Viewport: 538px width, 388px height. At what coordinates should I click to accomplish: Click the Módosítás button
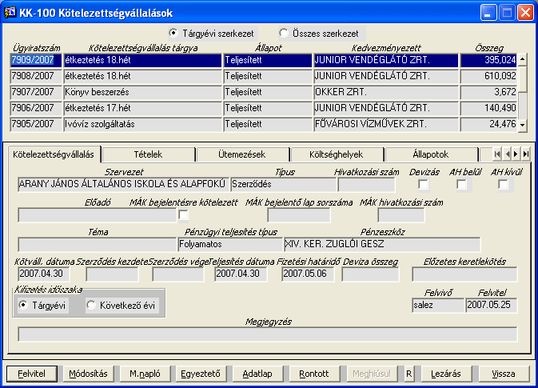(88, 374)
